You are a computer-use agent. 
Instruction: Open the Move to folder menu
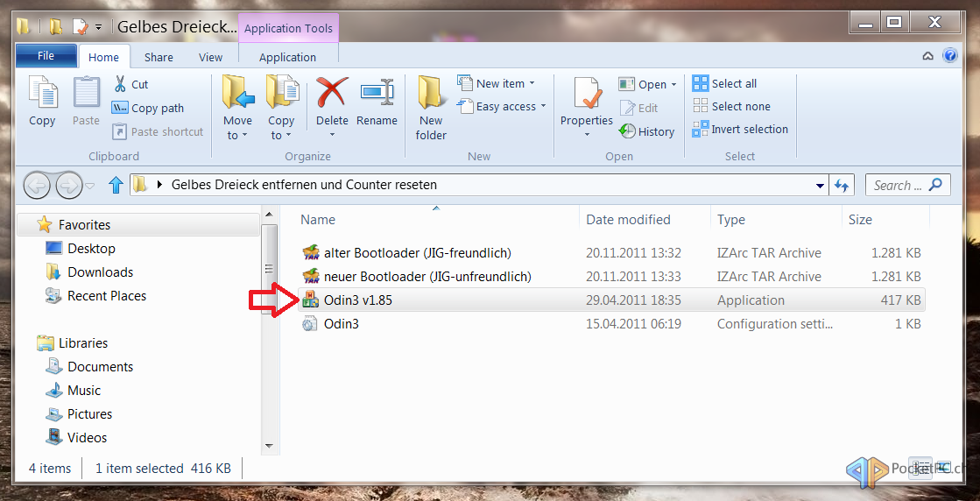[x=237, y=108]
